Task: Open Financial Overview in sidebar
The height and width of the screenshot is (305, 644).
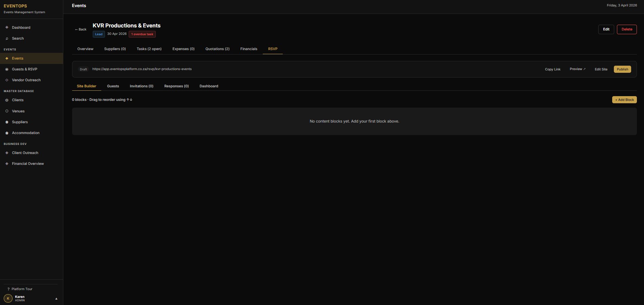Action: [28, 164]
